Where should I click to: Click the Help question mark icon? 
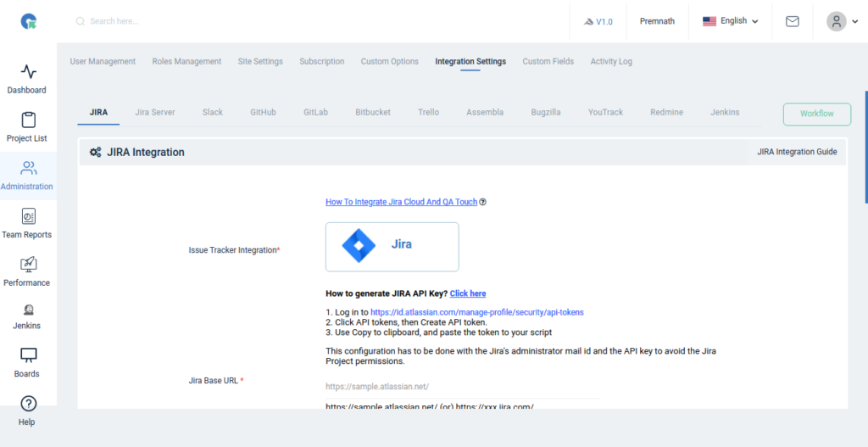pyautogui.click(x=28, y=404)
